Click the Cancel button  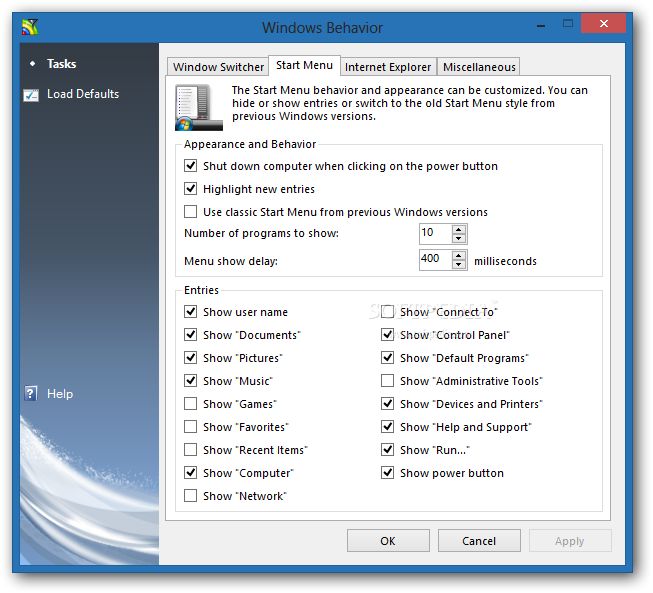[x=479, y=541]
